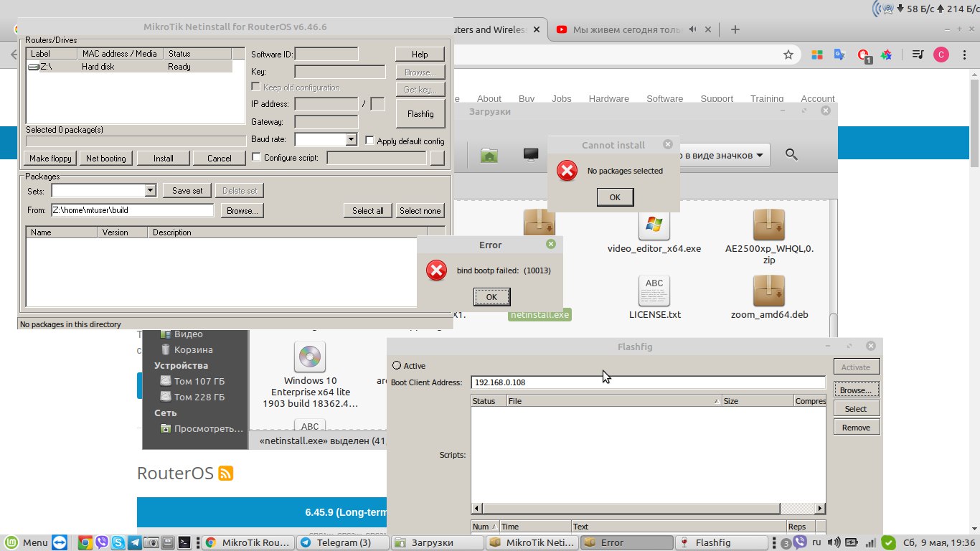This screenshot has width=980, height=551.
Task: Click OK in the Cannot install dialog
Action: (x=615, y=197)
